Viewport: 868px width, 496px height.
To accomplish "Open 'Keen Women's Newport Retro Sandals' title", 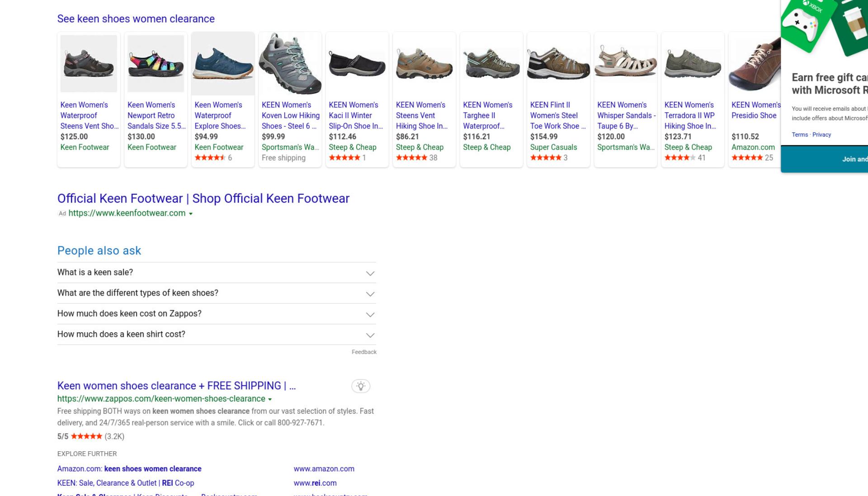I will click(156, 116).
